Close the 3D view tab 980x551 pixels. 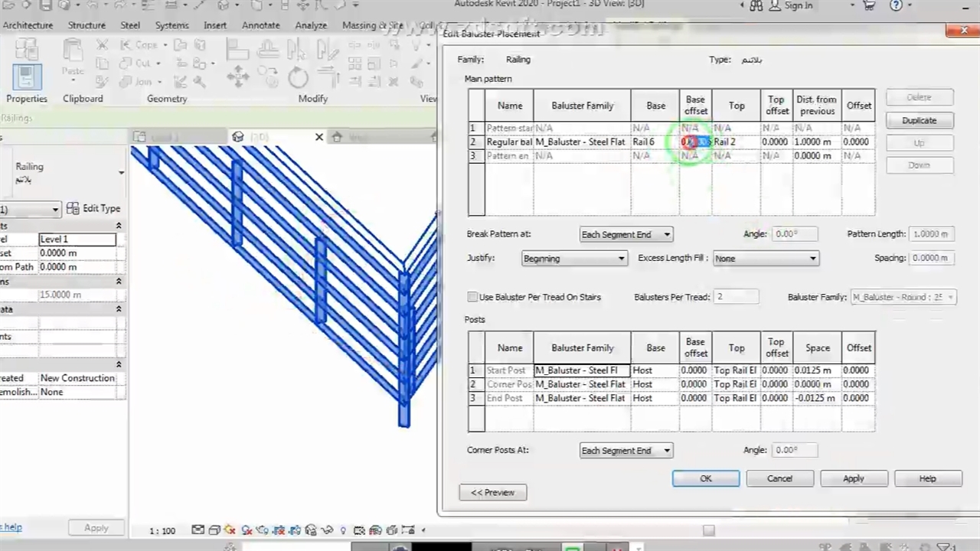click(319, 137)
